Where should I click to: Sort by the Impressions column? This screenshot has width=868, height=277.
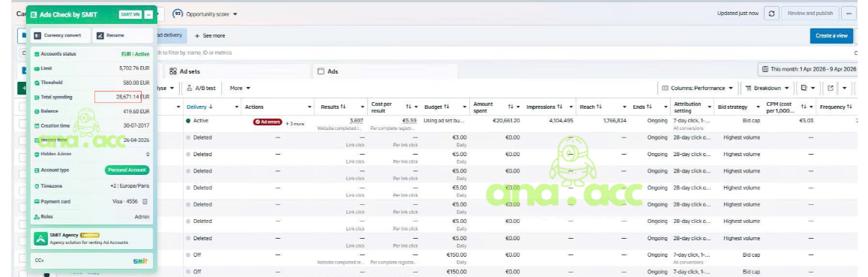[545, 107]
